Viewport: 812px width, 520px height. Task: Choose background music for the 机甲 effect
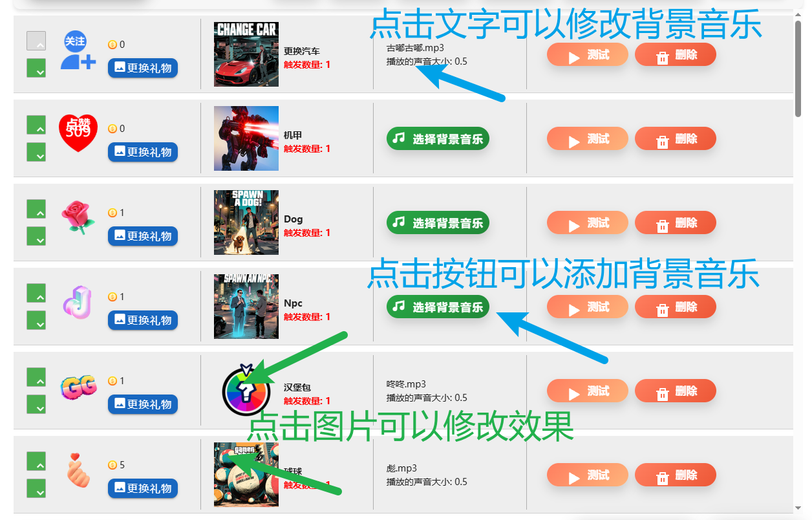click(x=438, y=138)
